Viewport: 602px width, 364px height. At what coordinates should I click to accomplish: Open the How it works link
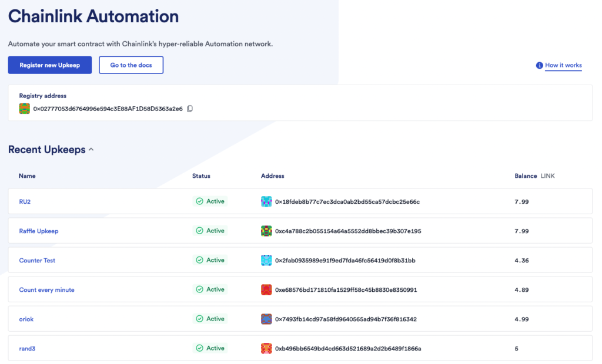(563, 66)
